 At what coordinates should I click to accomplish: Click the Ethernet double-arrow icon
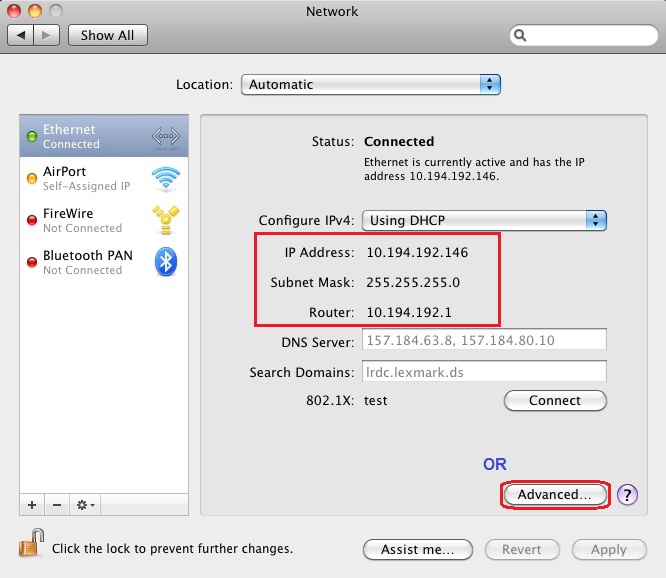point(166,136)
